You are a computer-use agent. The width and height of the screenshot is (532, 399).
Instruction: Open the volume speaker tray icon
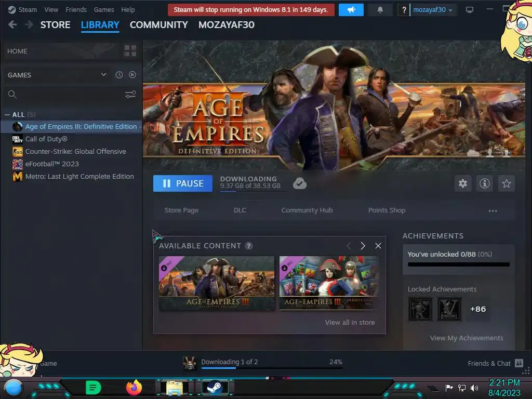[474, 388]
